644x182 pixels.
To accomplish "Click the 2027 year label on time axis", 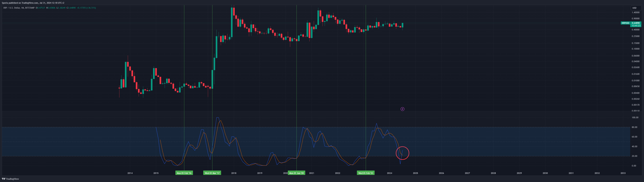I will coord(467,173).
